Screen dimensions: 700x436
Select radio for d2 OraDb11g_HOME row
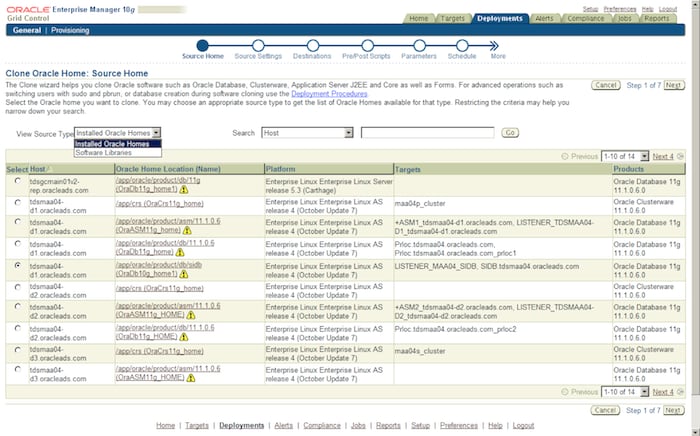18,328
